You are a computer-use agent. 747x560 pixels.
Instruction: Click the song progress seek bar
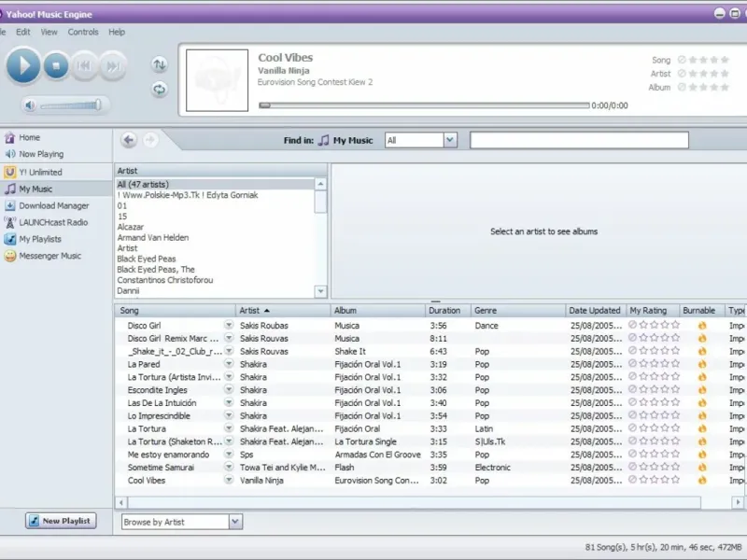(x=424, y=105)
